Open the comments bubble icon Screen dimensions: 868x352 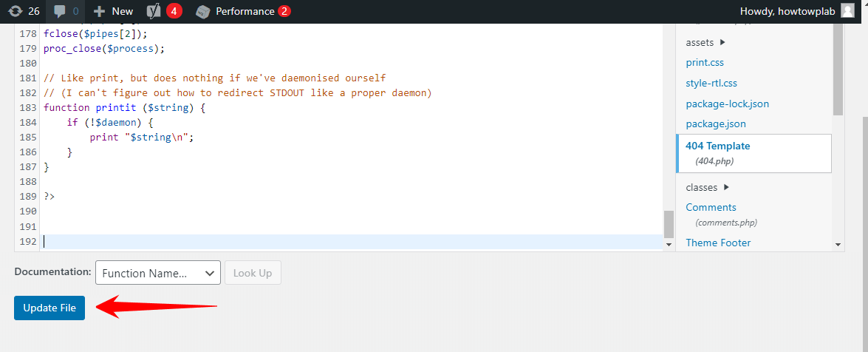(x=60, y=11)
